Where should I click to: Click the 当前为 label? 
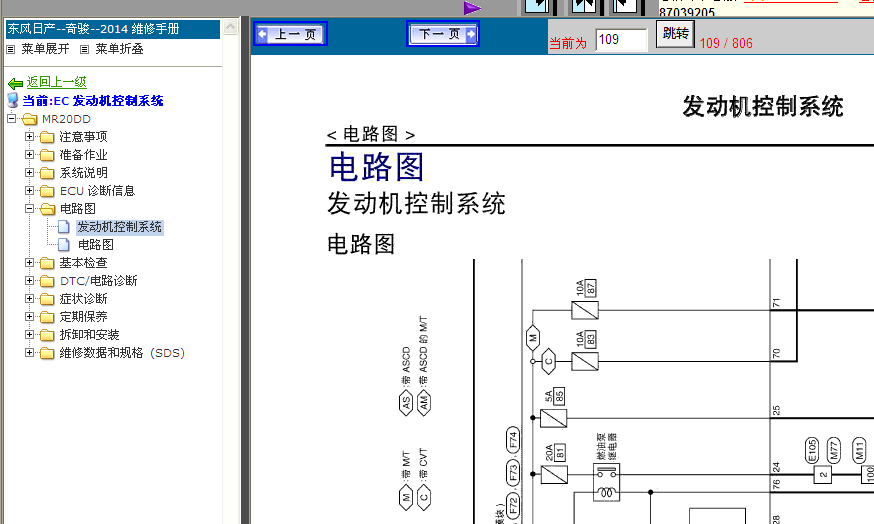pos(568,43)
